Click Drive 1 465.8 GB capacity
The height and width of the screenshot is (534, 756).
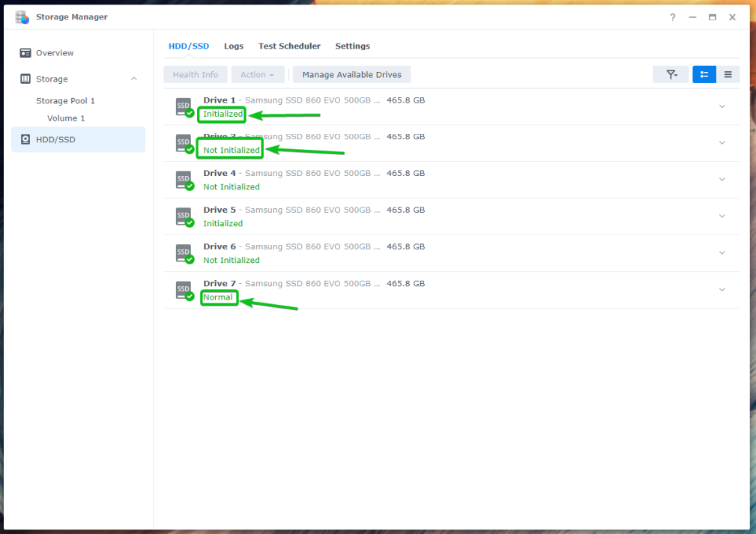tap(405, 100)
